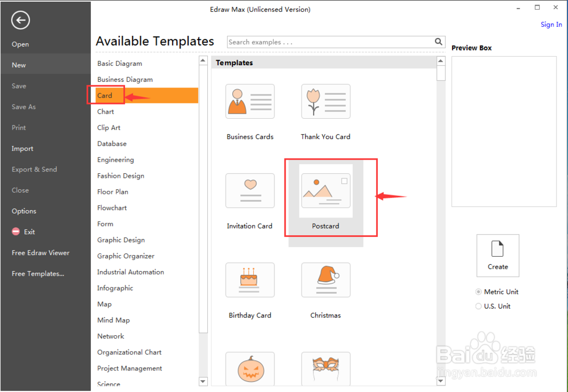Select the Network category

pyautogui.click(x=111, y=336)
